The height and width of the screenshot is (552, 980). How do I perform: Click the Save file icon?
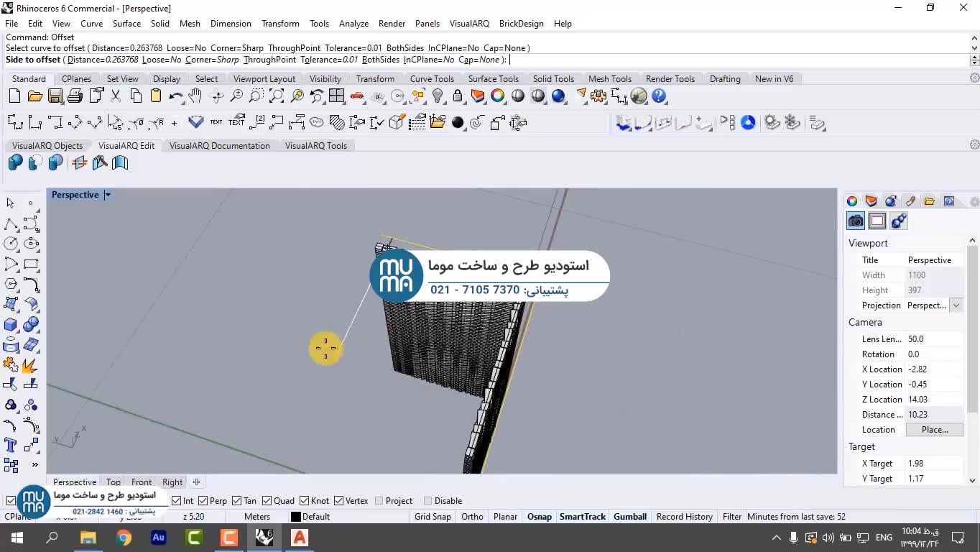(x=55, y=96)
